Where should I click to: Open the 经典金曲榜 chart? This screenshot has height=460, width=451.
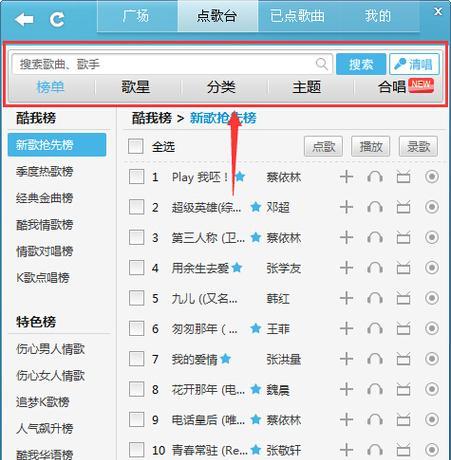tap(45, 198)
